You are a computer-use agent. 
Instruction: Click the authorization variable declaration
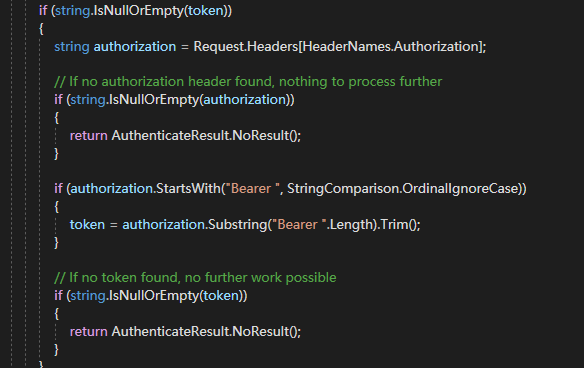pos(135,47)
